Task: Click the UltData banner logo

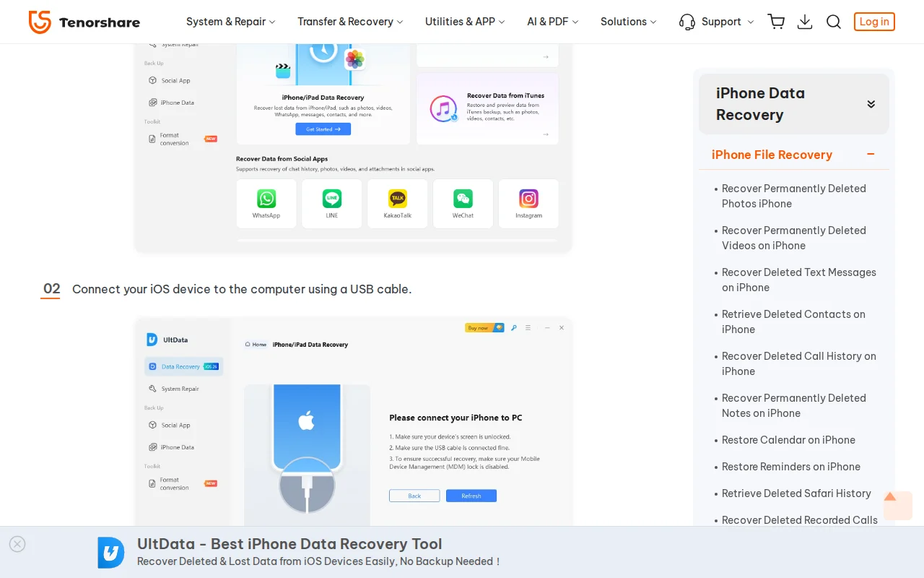Action: (111, 553)
